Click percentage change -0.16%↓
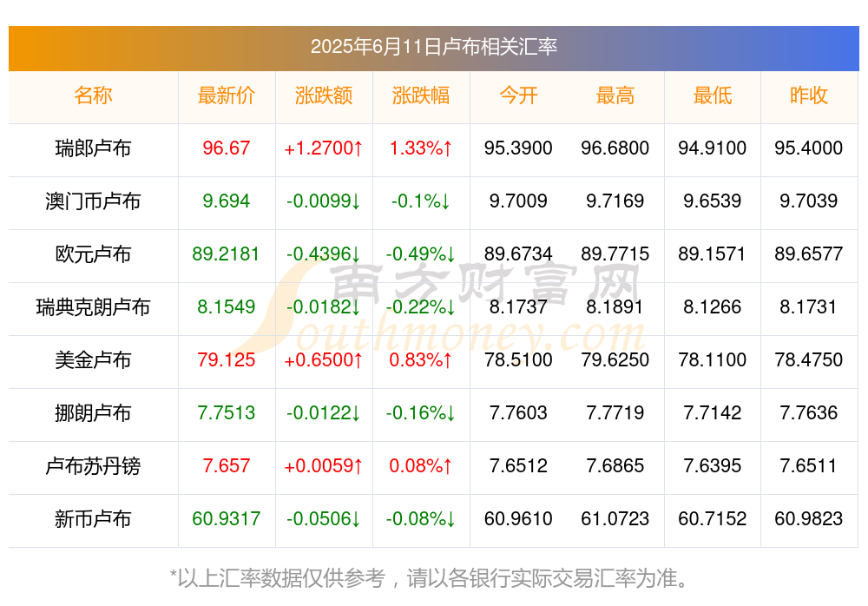This screenshot has height=606, width=868. coord(421,413)
